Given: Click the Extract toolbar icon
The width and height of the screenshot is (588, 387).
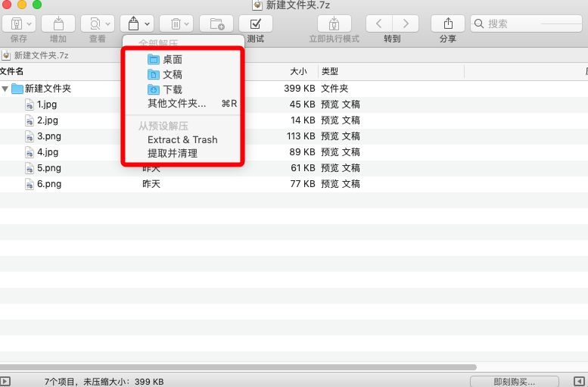Looking at the screenshot, I should coord(133,23).
